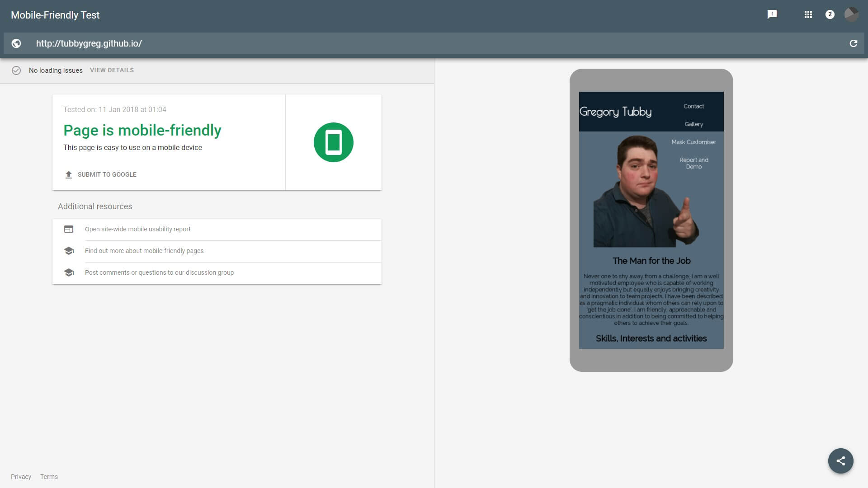Click the reload test icon

click(853, 43)
